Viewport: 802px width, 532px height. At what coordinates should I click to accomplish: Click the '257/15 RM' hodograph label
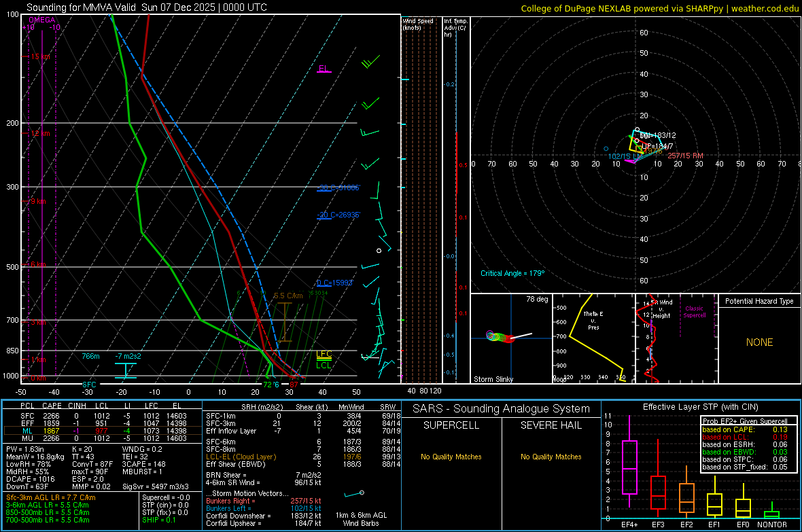tap(685, 156)
